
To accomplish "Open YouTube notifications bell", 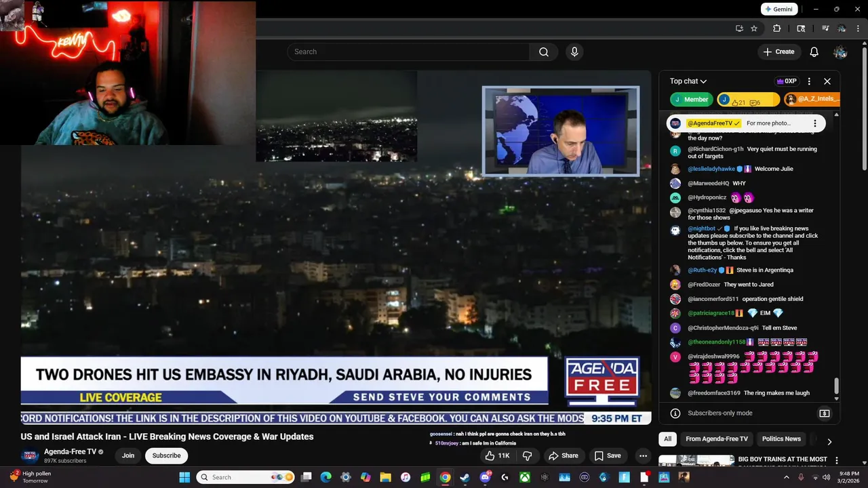I will 814,52.
